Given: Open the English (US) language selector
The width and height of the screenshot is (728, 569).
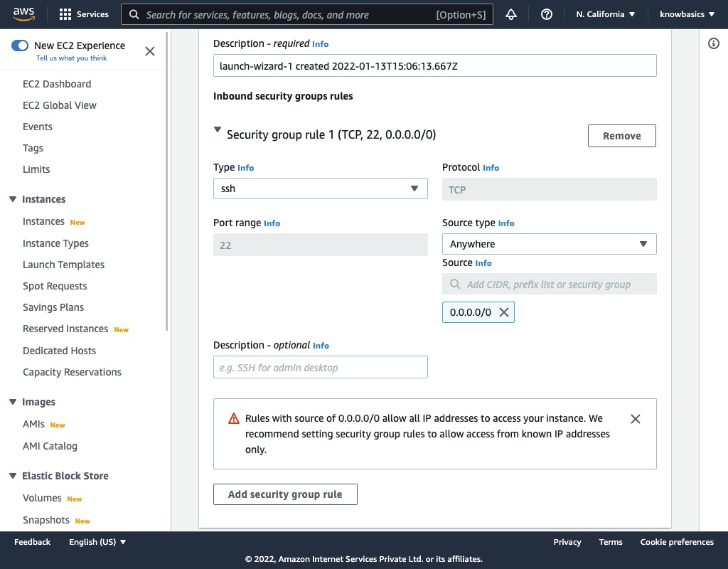Looking at the screenshot, I should 97,542.
